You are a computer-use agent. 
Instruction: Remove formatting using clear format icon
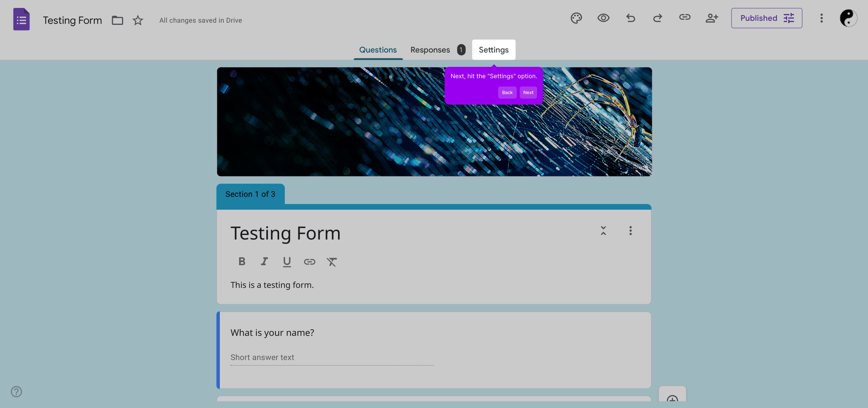tap(332, 261)
